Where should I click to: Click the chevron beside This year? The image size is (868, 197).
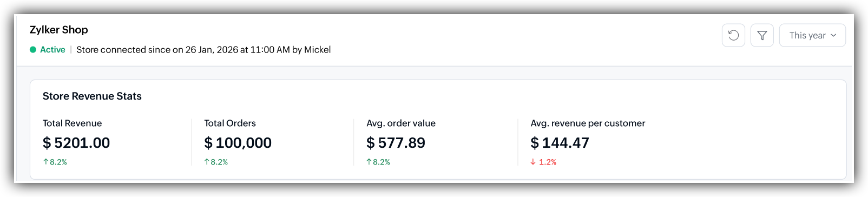[x=833, y=35]
